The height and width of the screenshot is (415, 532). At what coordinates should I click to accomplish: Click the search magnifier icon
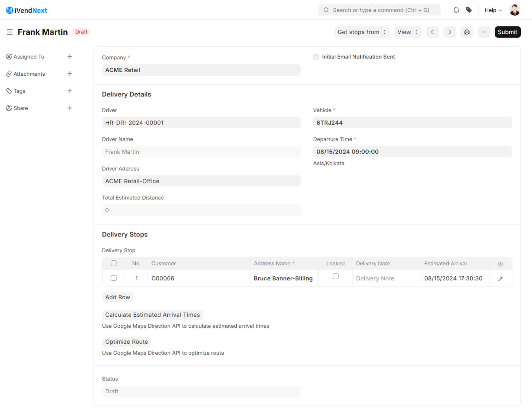[x=326, y=10]
